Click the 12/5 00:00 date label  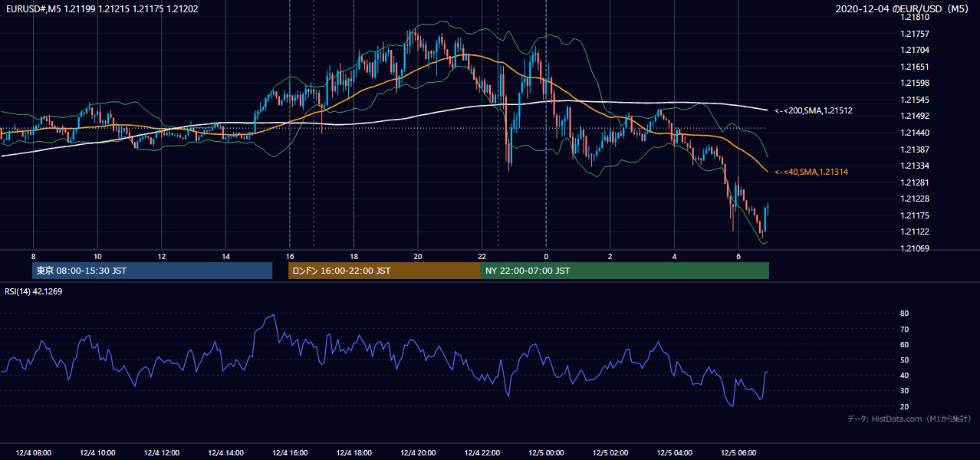pyautogui.click(x=547, y=453)
